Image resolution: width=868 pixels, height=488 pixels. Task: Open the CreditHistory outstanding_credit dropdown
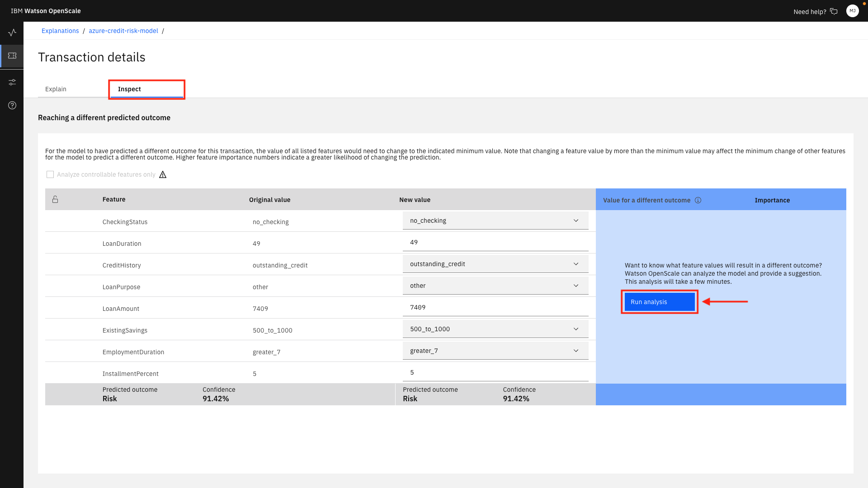click(495, 264)
